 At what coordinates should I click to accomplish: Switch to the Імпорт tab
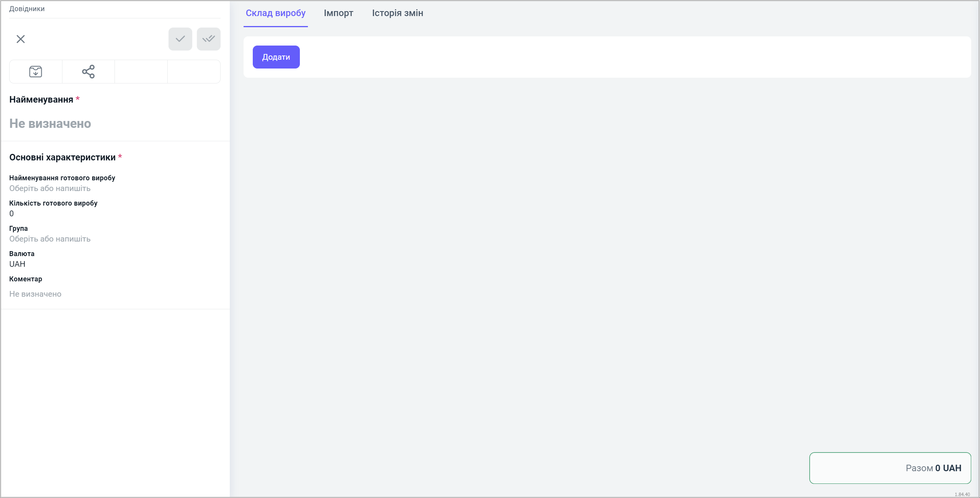click(x=339, y=13)
